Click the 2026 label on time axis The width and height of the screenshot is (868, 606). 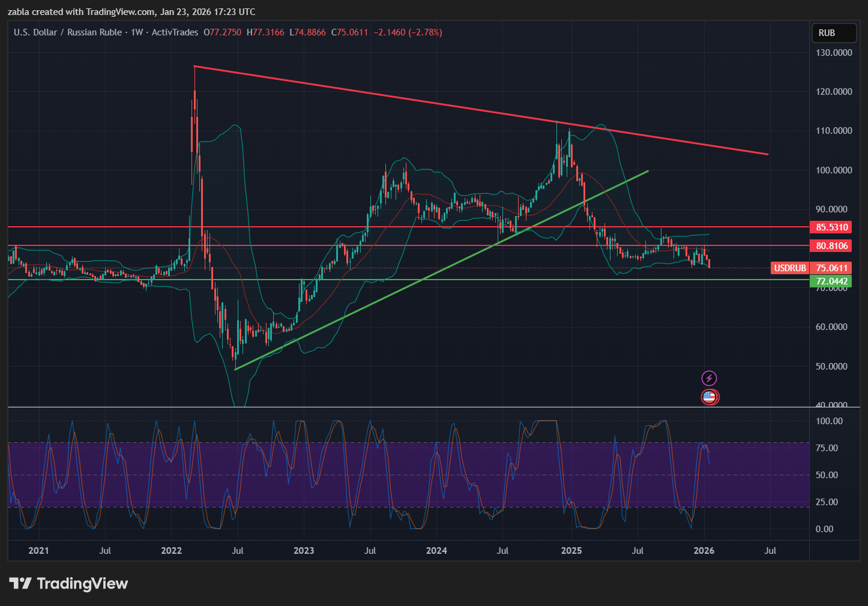coord(704,550)
